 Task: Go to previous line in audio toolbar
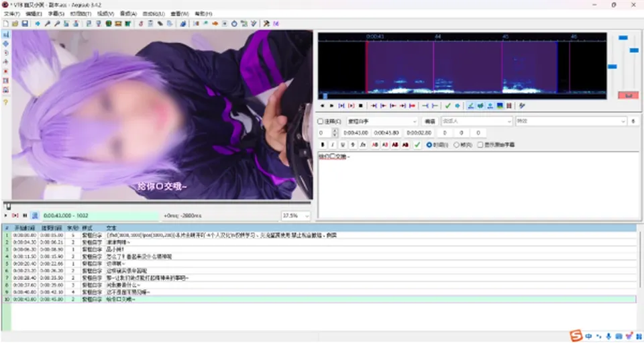point(323,105)
